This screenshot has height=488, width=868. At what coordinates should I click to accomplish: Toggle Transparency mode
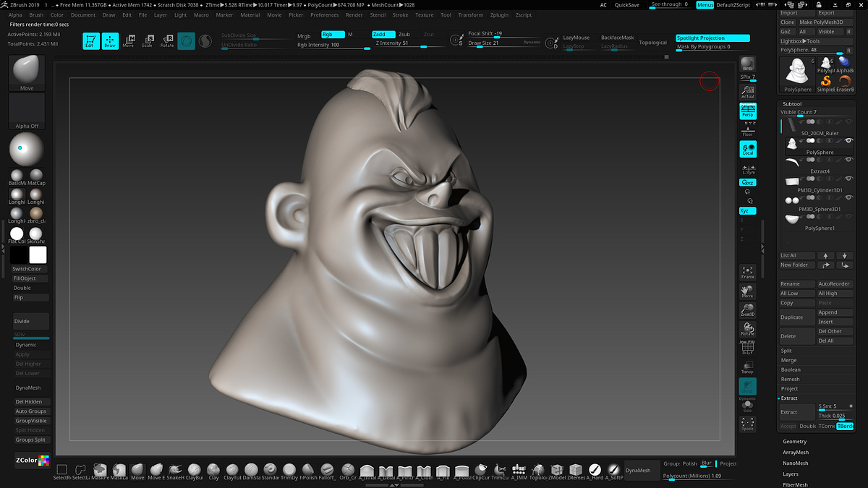748,367
